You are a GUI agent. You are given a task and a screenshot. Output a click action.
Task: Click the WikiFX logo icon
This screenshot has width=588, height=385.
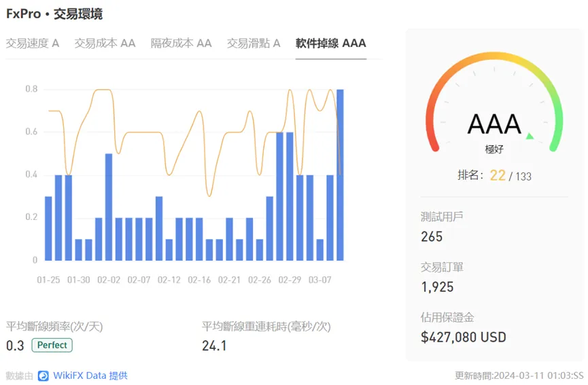point(44,375)
